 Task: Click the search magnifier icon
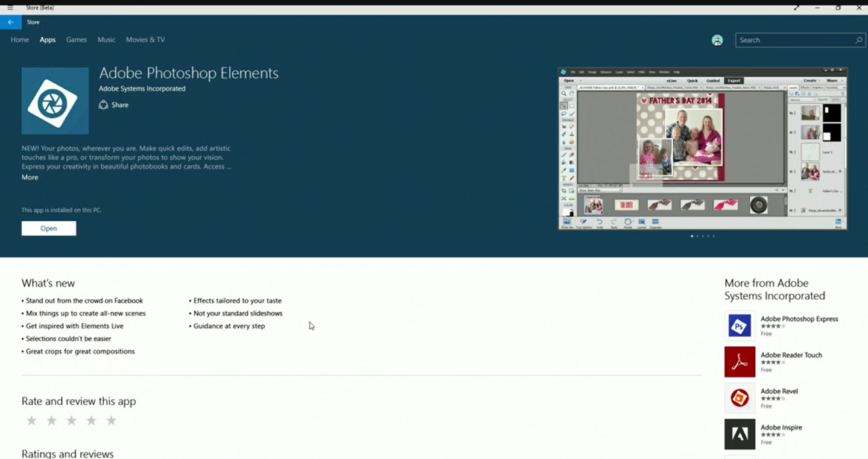coord(859,40)
